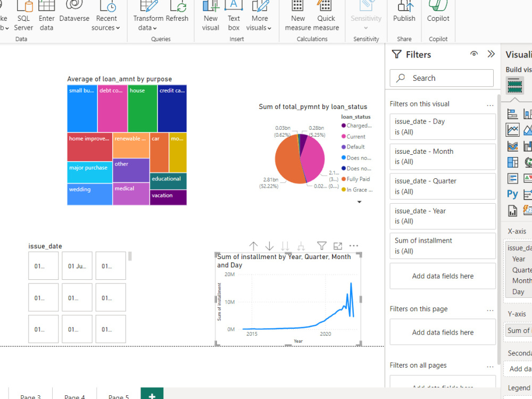Choose the Python visual type
Screen dimensions: 532x399
coord(512,194)
